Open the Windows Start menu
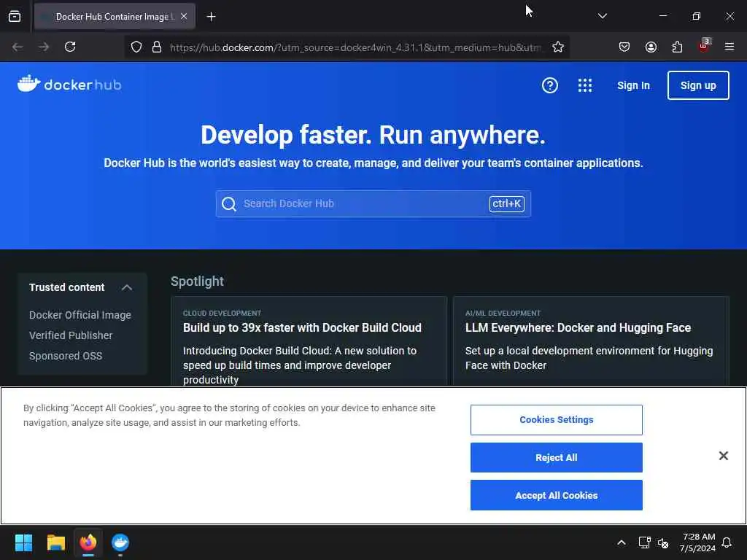Viewport: 747px width, 560px height. (x=23, y=542)
